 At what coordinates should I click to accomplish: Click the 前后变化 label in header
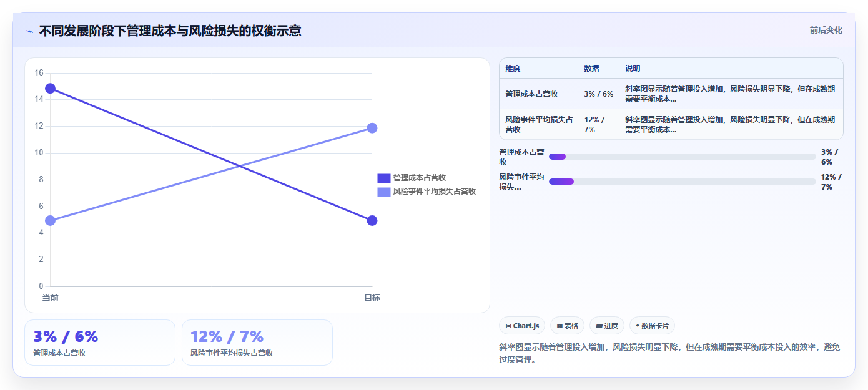tap(826, 30)
